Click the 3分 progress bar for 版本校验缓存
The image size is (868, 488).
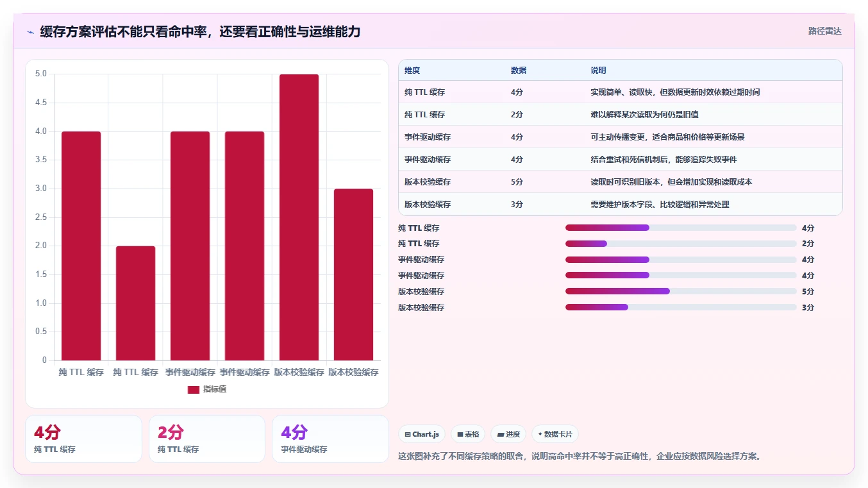coord(681,307)
